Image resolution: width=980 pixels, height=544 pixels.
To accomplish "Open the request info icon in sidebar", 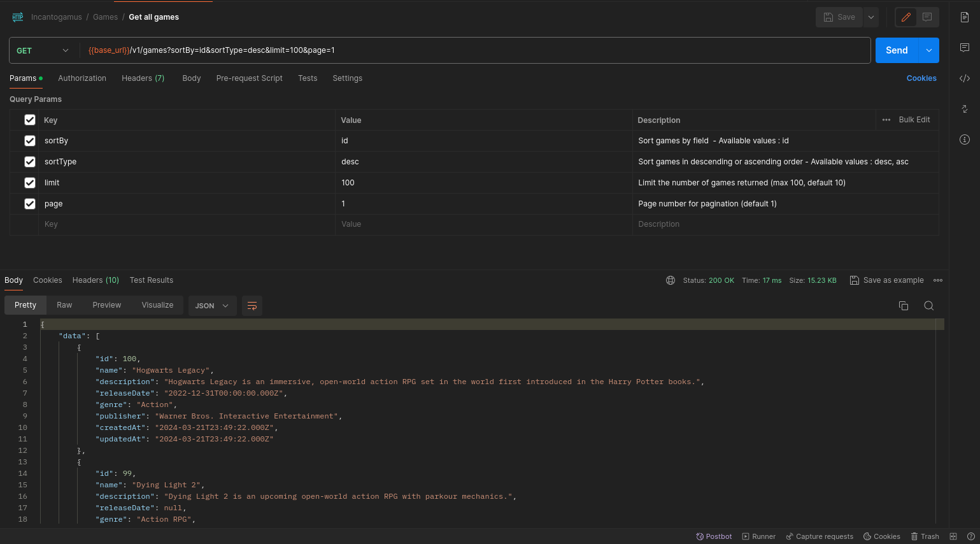I will (x=965, y=140).
